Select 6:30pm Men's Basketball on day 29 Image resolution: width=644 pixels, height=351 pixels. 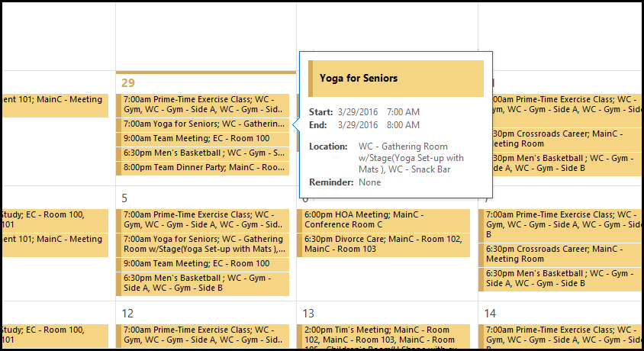pyautogui.click(x=203, y=153)
